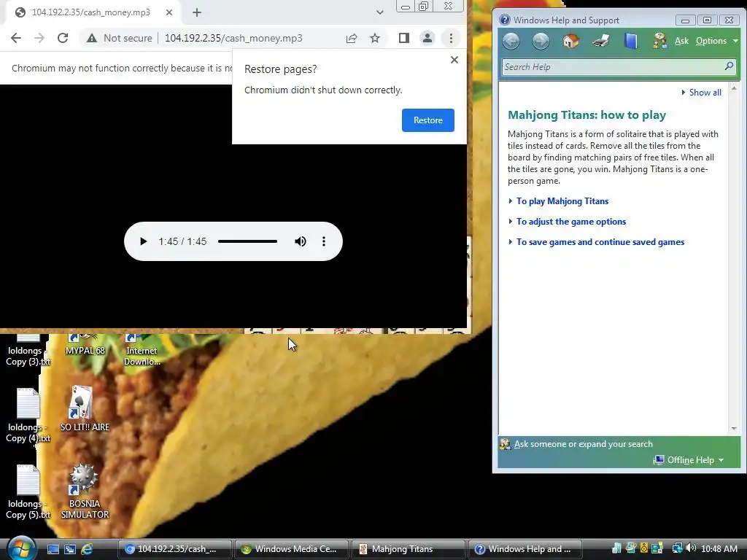Viewport: 747px width, 560px height.
Task: Click the Ask people icon in Help toolbar
Action: point(659,41)
